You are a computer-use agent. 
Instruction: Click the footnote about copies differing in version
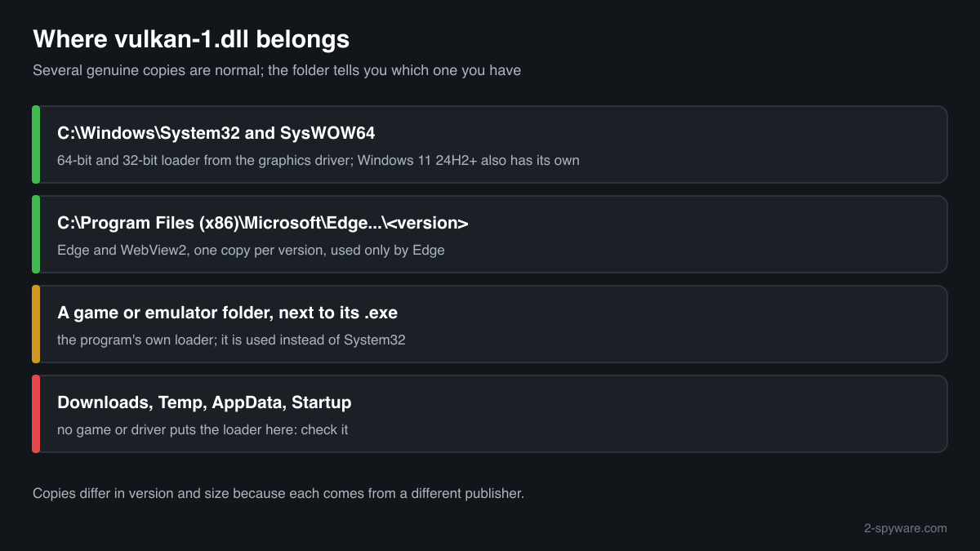tap(278, 493)
